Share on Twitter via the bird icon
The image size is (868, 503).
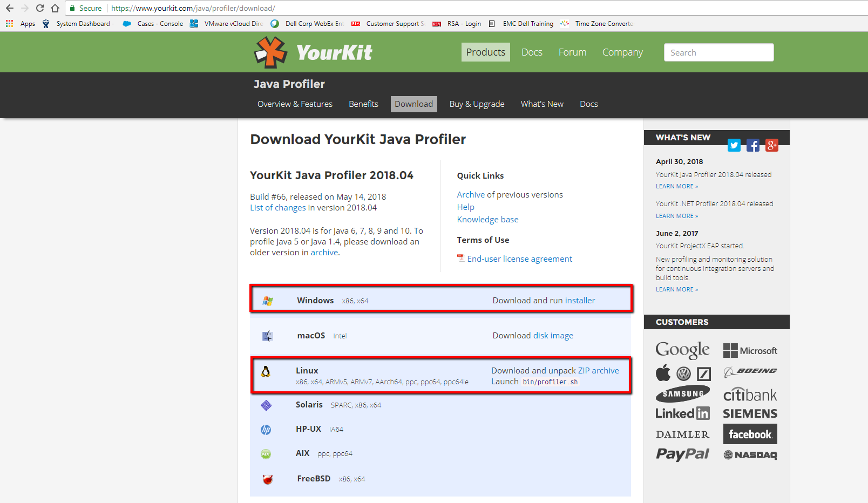coord(734,145)
